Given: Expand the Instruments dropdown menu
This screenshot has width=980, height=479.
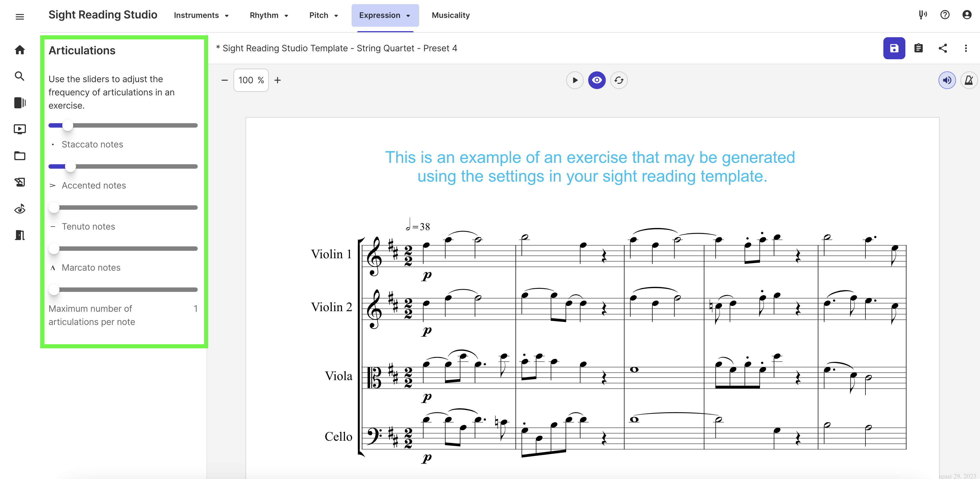Looking at the screenshot, I should [x=201, y=16].
